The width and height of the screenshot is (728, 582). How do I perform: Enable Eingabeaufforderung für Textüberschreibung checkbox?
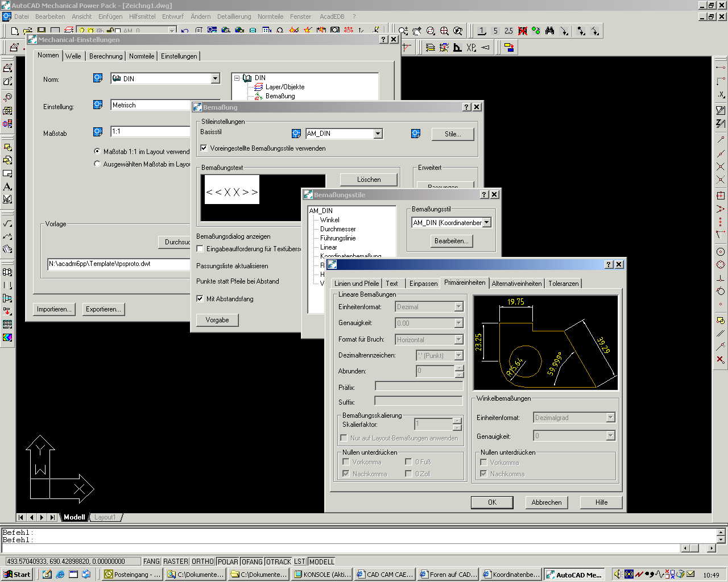(x=200, y=249)
